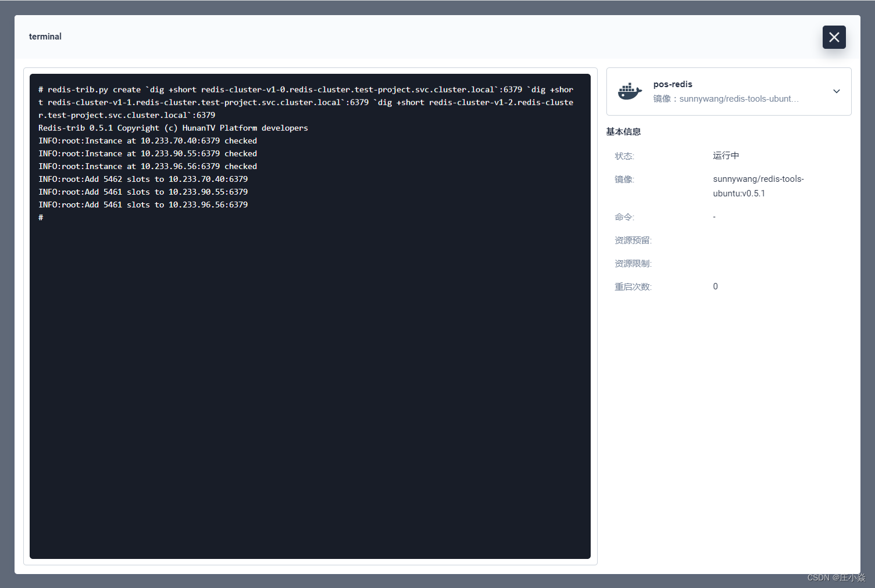
Task: Click the redis-trib.py create command line
Action: click(x=306, y=102)
